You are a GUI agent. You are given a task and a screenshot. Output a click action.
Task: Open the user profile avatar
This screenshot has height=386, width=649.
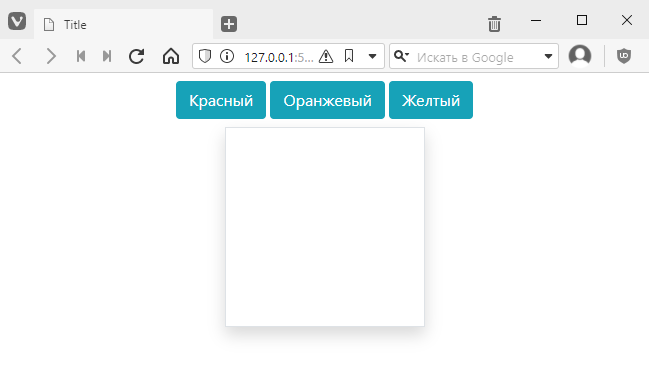point(580,56)
